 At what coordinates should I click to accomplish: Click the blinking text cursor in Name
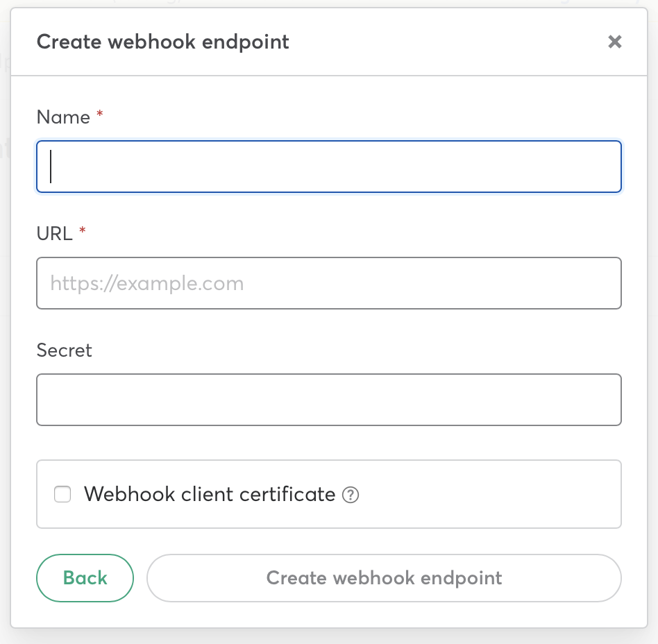click(51, 167)
